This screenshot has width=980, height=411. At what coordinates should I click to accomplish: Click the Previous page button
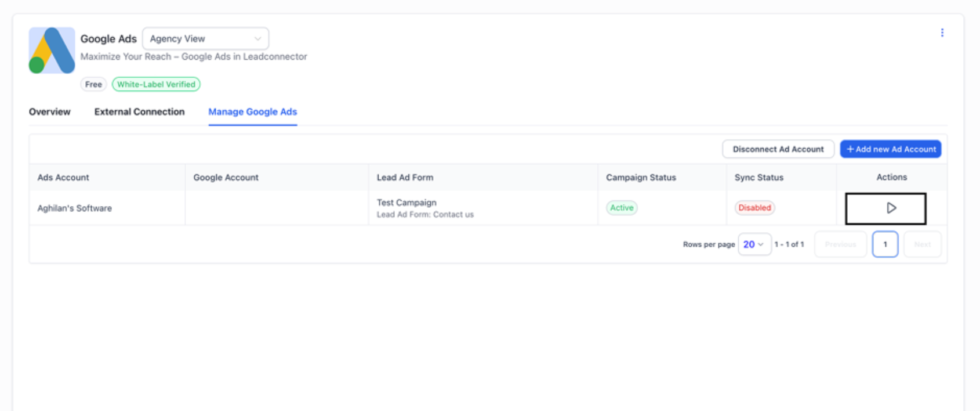pyautogui.click(x=840, y=244)
